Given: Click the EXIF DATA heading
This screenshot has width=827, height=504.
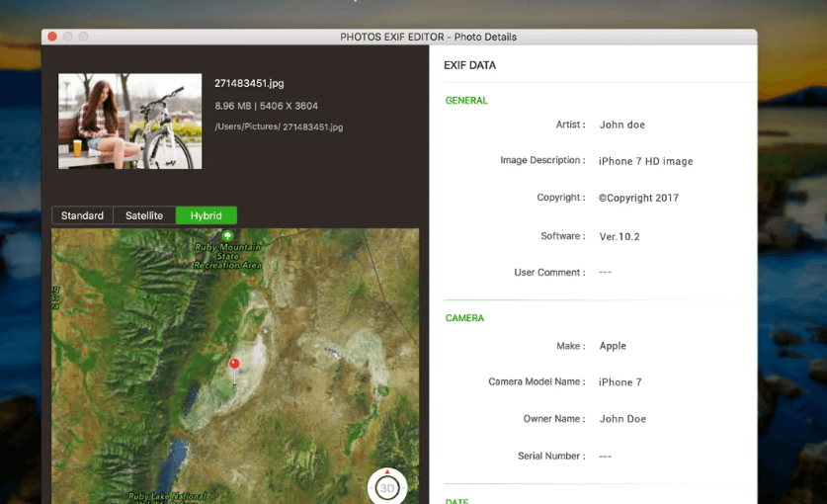Looking at the screenshot, I should tap(470, 65).
